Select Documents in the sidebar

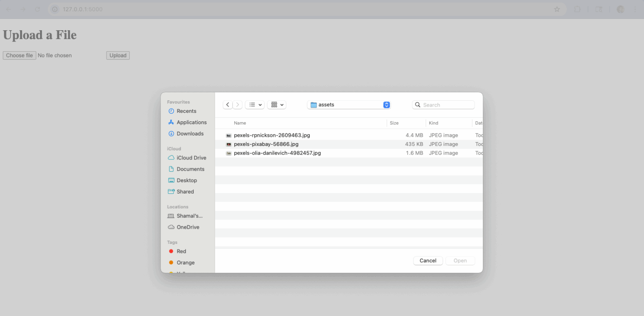[190, 169]
